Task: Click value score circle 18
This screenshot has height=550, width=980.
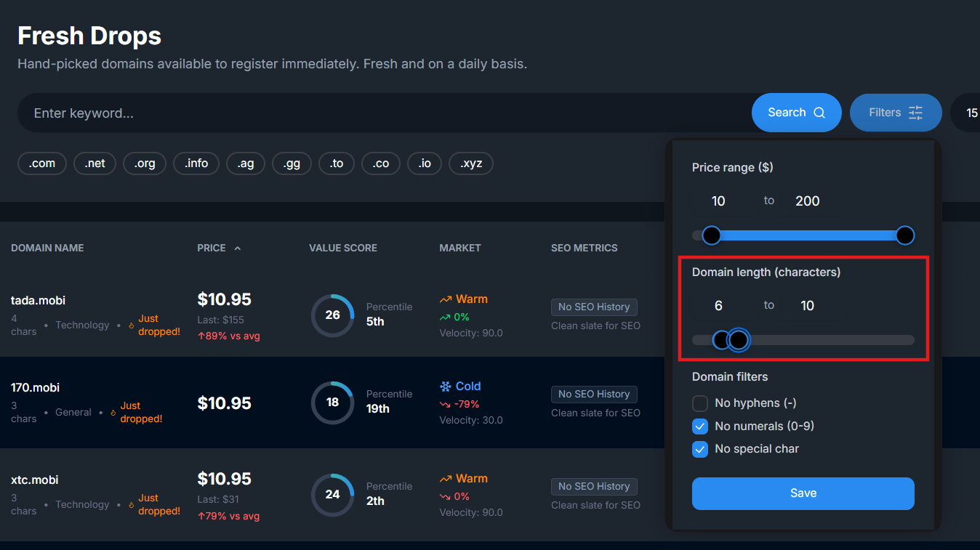Action: (x=332, y=403)
